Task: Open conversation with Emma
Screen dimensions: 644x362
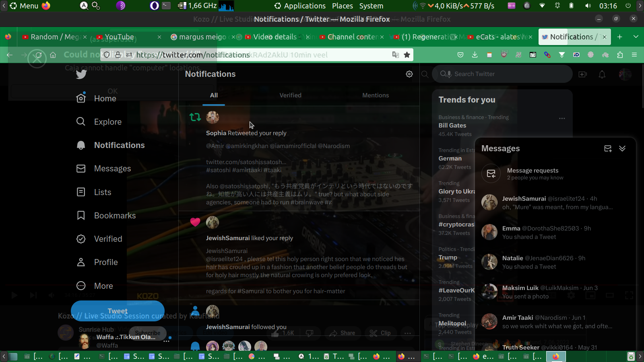Action: pos(555,232)
